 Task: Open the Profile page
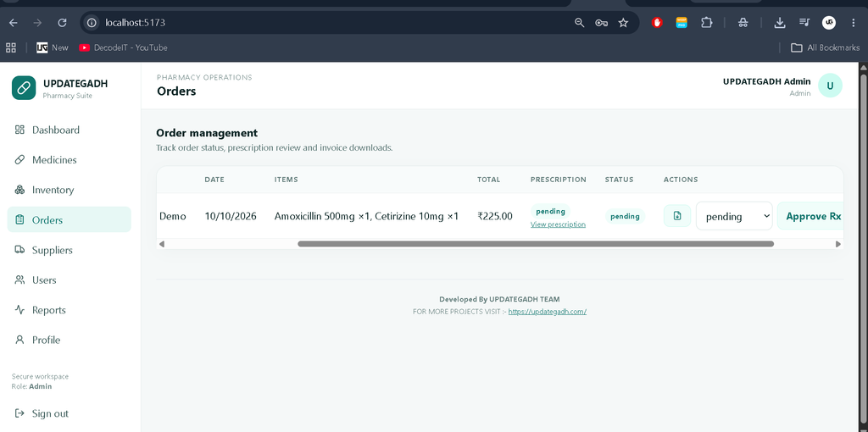pos(70,340)
